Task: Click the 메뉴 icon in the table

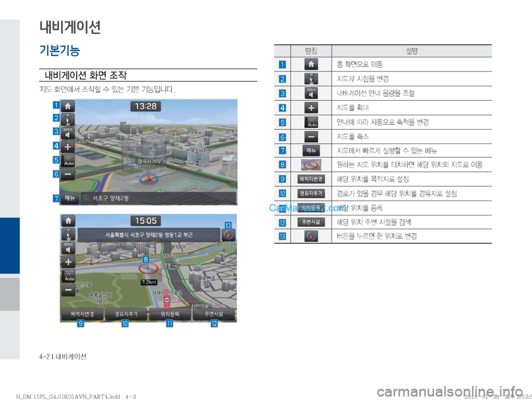Action: [311, 150]
